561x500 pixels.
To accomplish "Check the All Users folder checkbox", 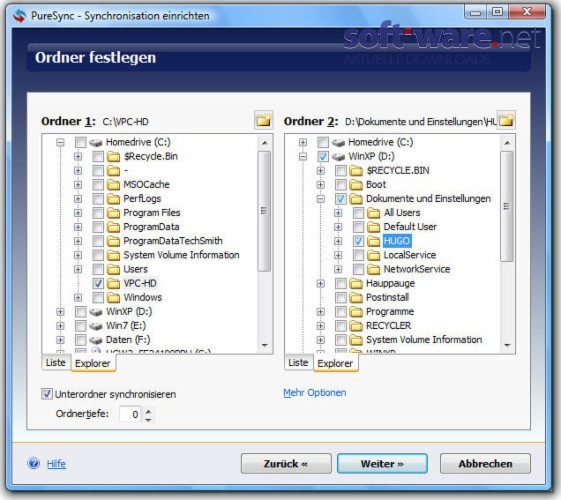I will 358,213.
